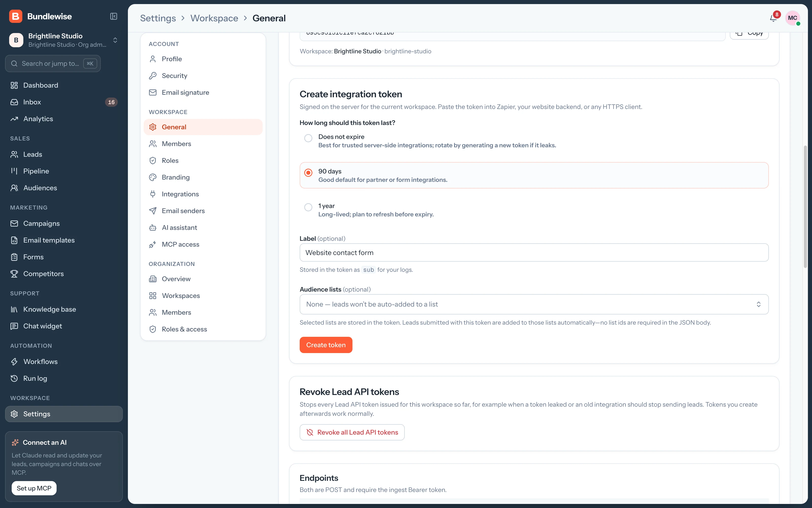This screenshot has height=508, width=812.
Task: Open Integrations workspace settings
Action: [203, 194]
